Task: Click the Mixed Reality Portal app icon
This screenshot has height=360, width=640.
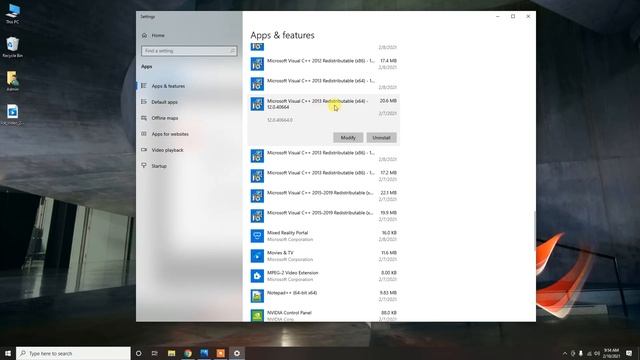Action: pyautogui.click(x=257, y=236)
